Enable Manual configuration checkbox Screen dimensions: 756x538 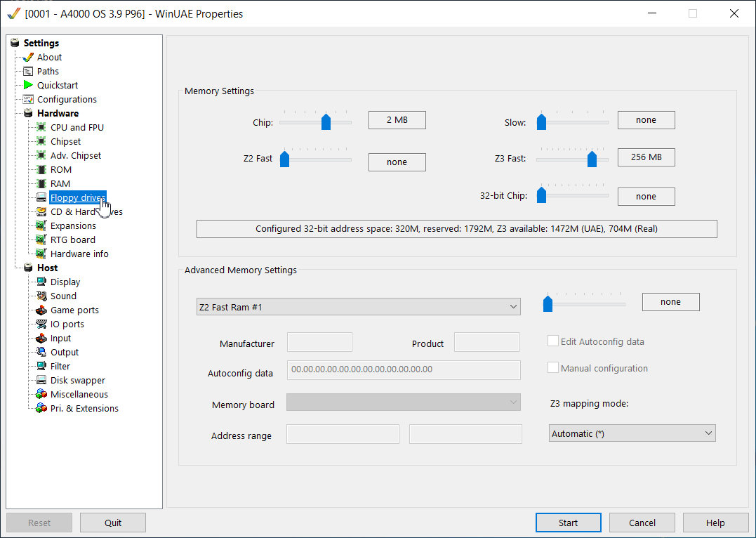click(553, 367)
